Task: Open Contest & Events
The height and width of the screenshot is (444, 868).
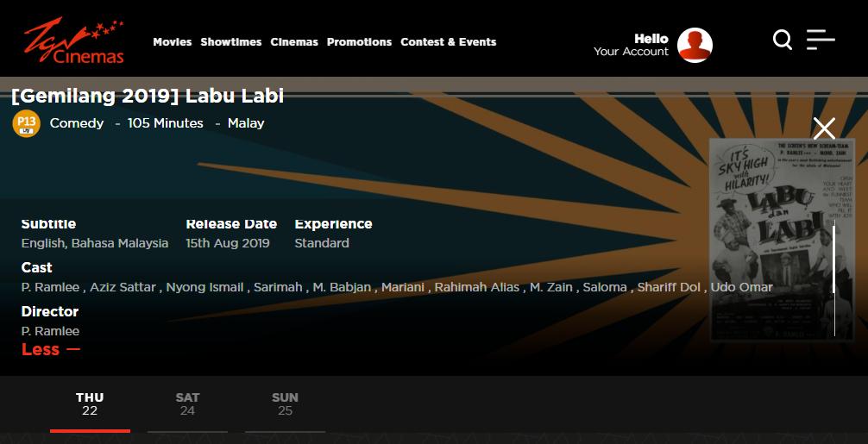Action: click(449, 42)
